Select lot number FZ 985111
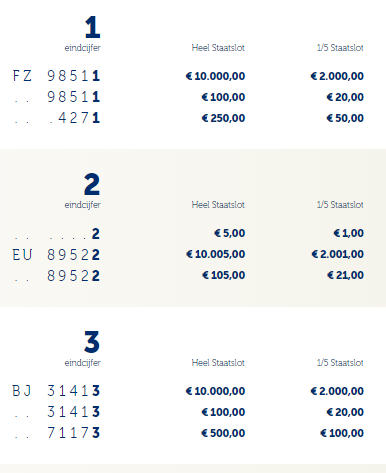This screenshot has width=386, height=473. (x=56, y=76)
